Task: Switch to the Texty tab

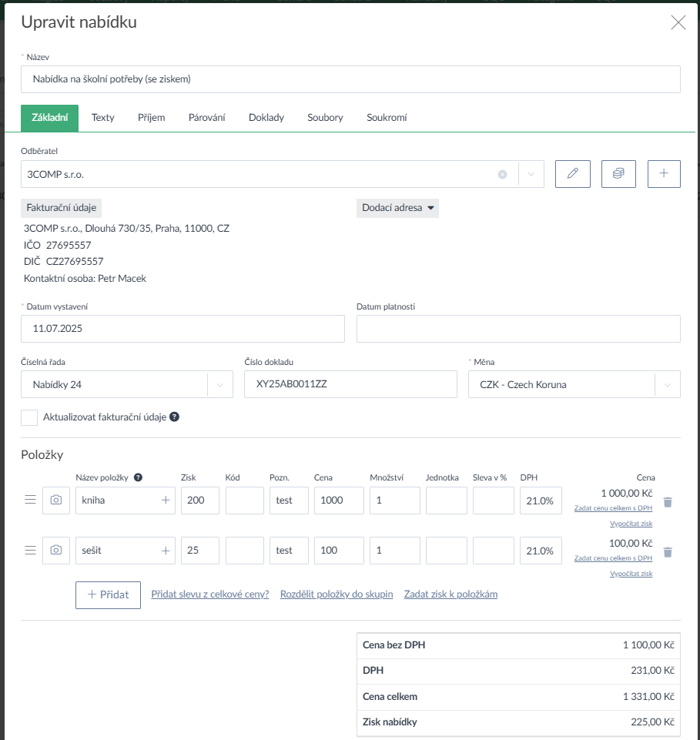Action: tap(102, 118)
